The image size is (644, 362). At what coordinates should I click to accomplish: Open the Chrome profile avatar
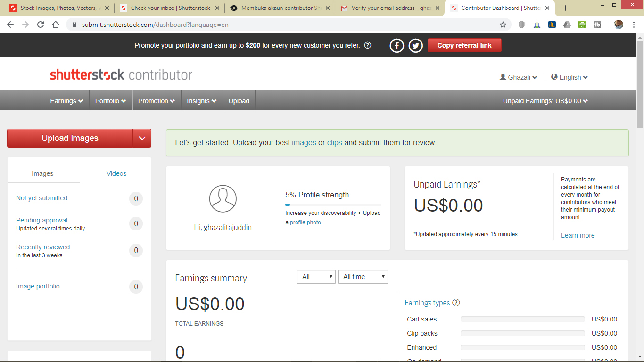[619, 25]
